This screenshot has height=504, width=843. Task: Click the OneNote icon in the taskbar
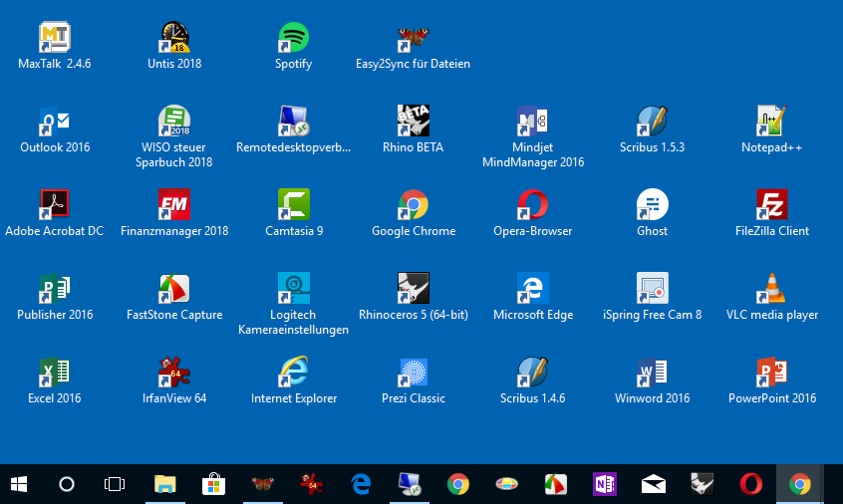[604, 484]
